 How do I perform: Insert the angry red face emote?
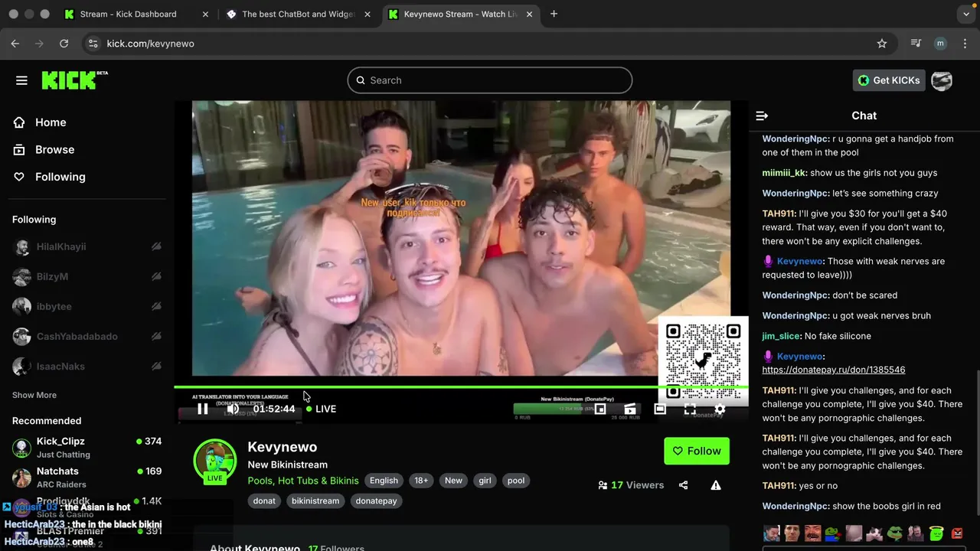coord(957,533)
